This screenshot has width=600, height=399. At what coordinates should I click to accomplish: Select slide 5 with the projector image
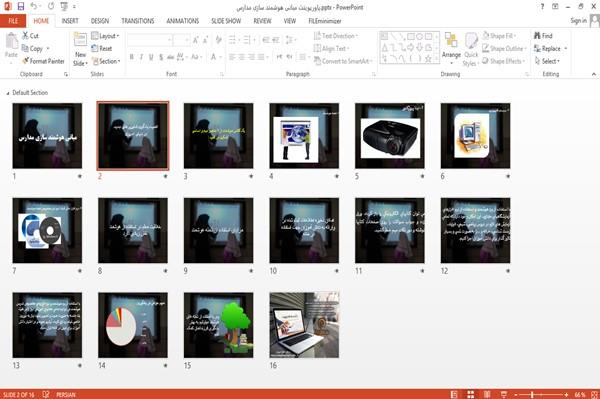(x=390, y=136)
